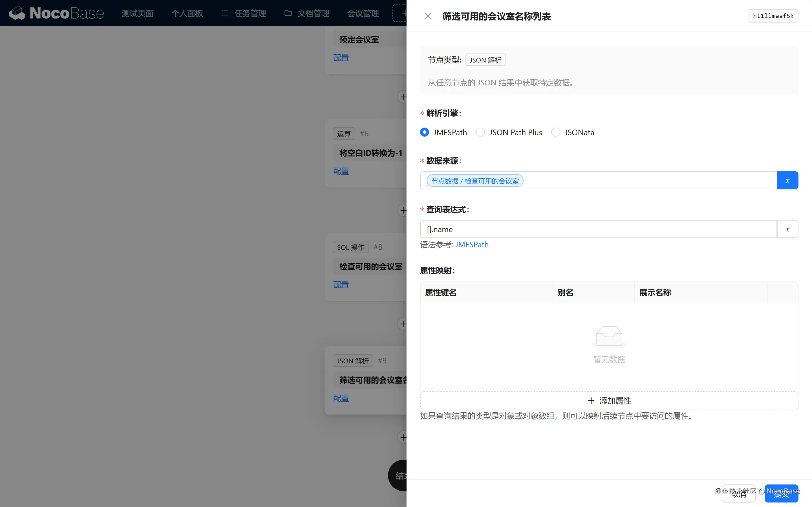Open variable picker for data source
Viewport: 812px width, 507px height.
point(787,181)
